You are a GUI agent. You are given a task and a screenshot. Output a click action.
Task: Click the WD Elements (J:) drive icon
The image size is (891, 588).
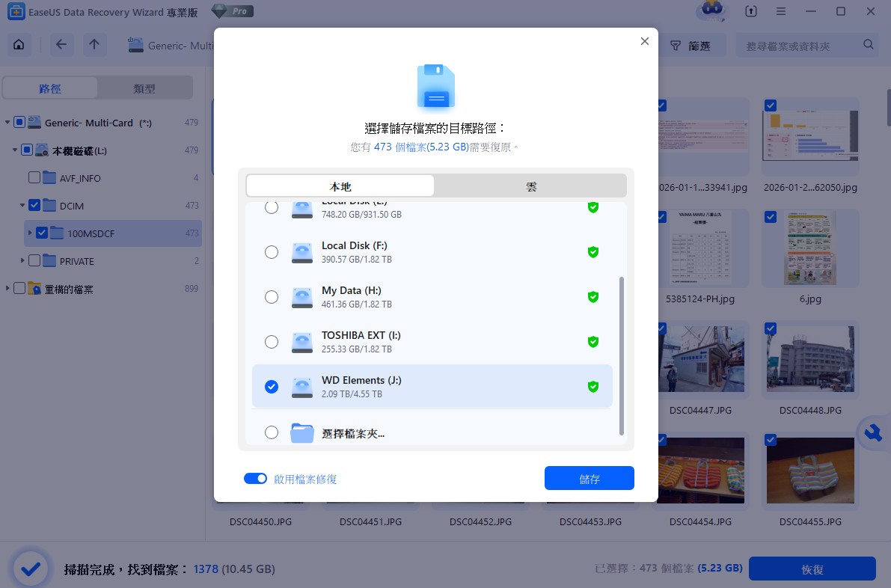[x=302, y=387]
